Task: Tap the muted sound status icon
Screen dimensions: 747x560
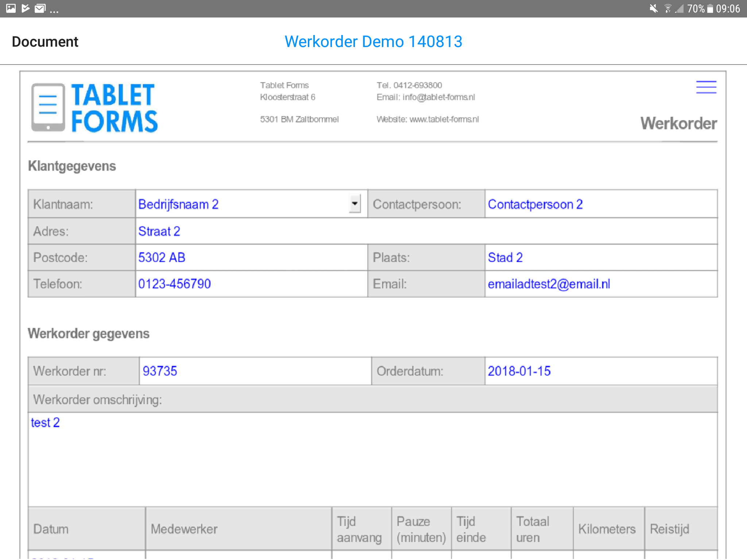Action: tap(653, 8)
